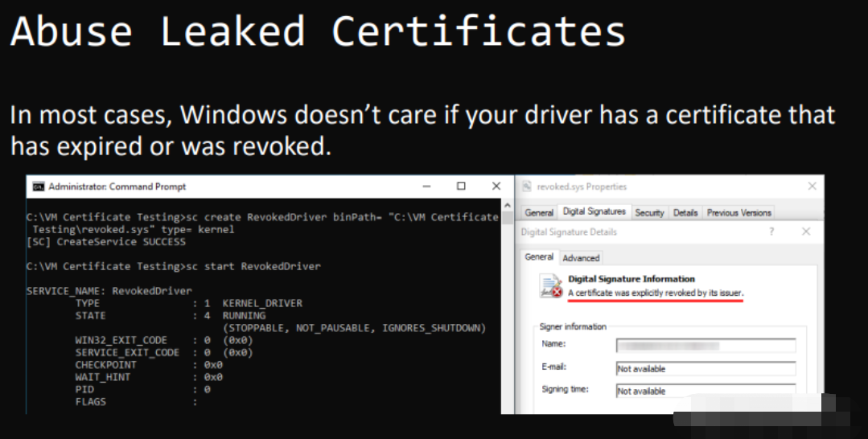Click the 'FLAGS' row
Image resolution: width=868 pixels, height=439 pixels.
coord(136,402)
